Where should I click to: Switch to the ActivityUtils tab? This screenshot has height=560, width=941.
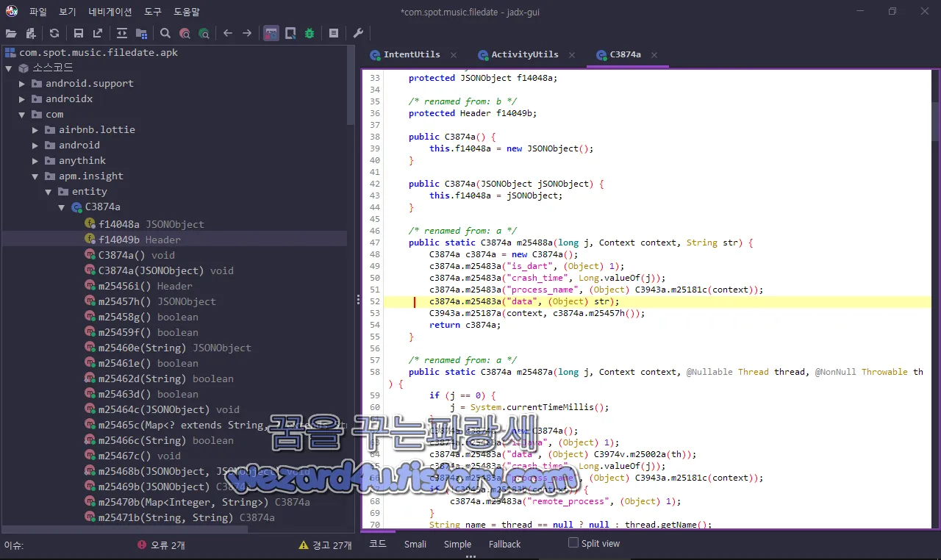(x=525, y=54)
